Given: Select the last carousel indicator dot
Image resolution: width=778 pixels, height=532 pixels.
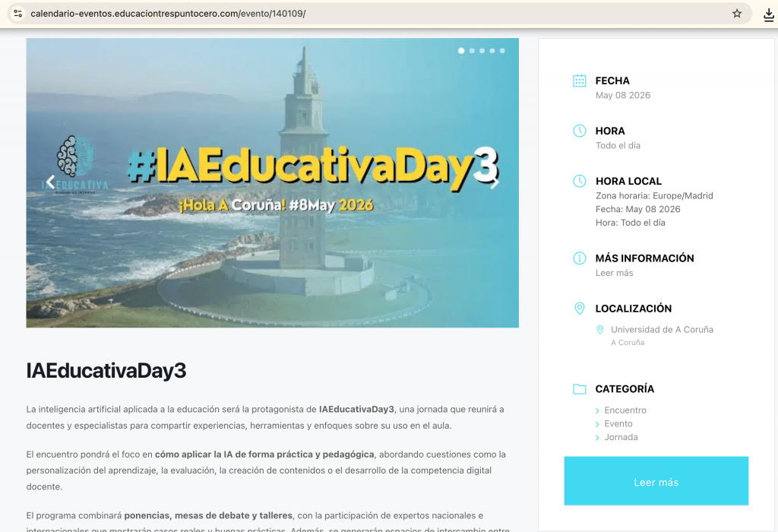Looking at the screenshot, I should 502,51.
